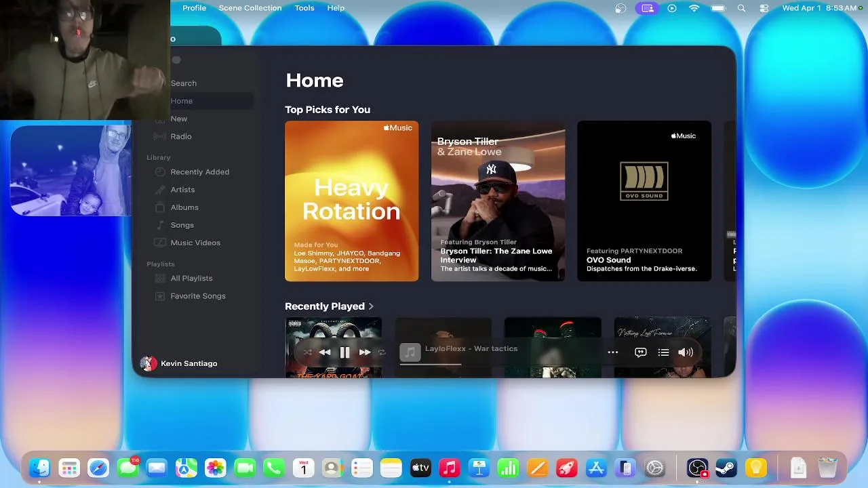Toggle repeat in the player bar
This screenshot has width=868, height=488.
pos(382,352)
